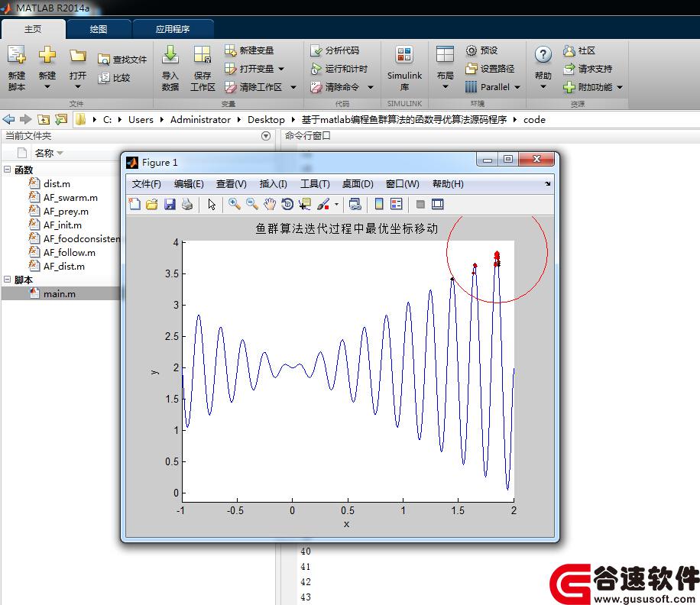Click Save Workspace (保存工作区) icon
Viewport: 700px width, 605px height.
203,55
